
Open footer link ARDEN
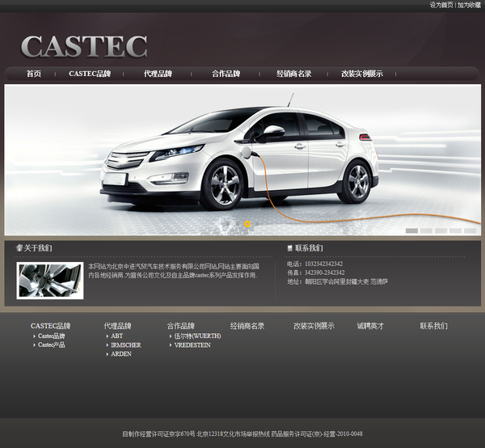click(121, 354)
